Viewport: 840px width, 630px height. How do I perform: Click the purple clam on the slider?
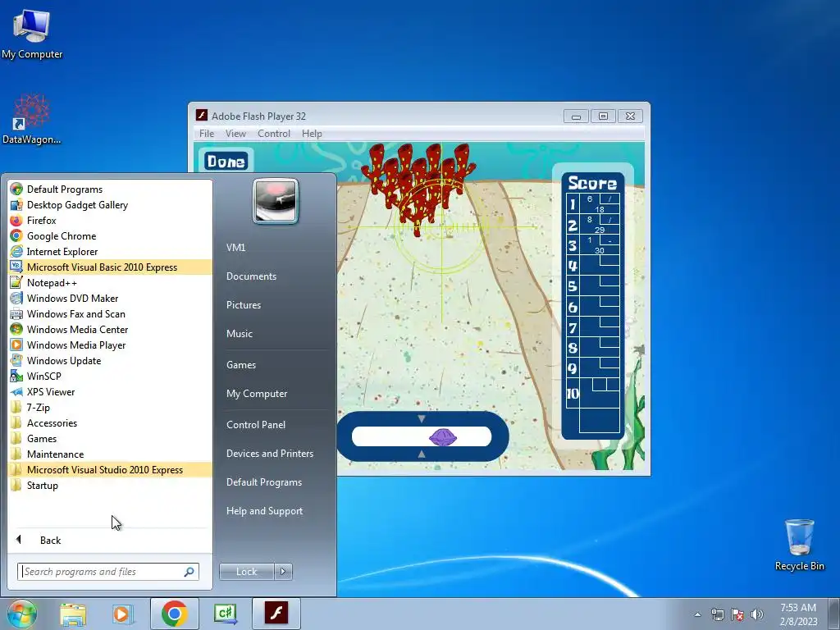tap(443, 437)
